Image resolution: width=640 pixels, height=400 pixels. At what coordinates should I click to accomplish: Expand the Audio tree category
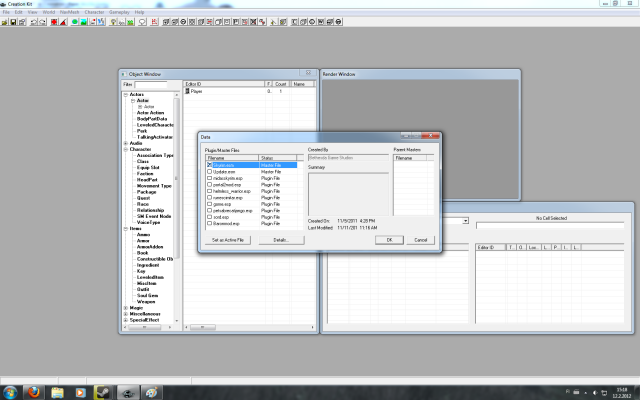126,143
